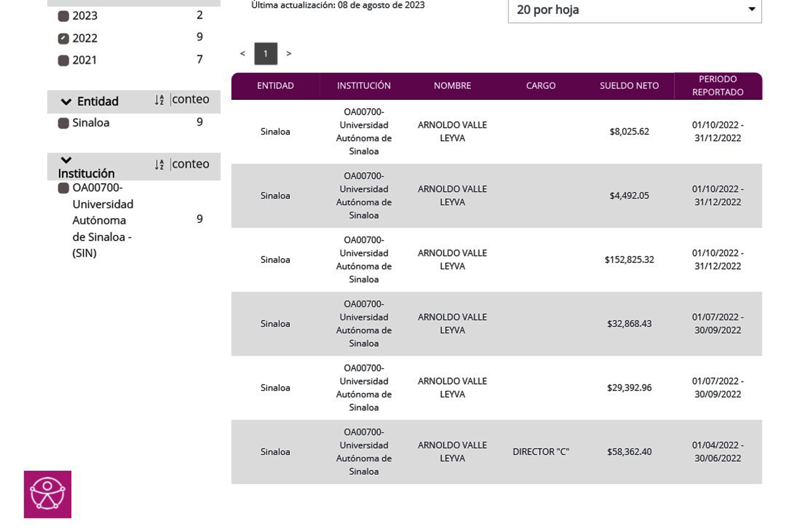This screenshot has width=805, height=532.
Task: Tick the OA00700 Universidad Autónoma checkbox
Action: (64, 188)
